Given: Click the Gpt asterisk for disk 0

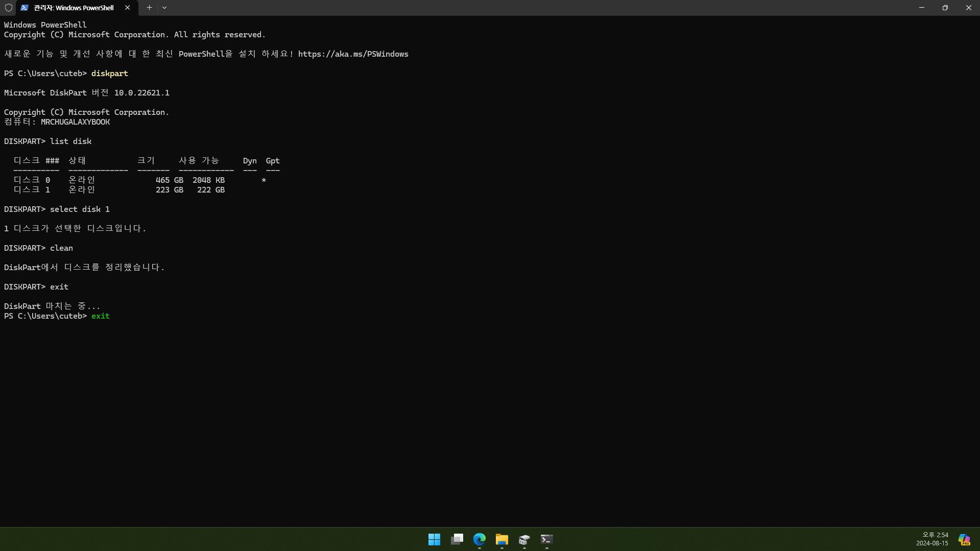Looking at the screenshot, I should pyautogui.click(x=264, y=180).
